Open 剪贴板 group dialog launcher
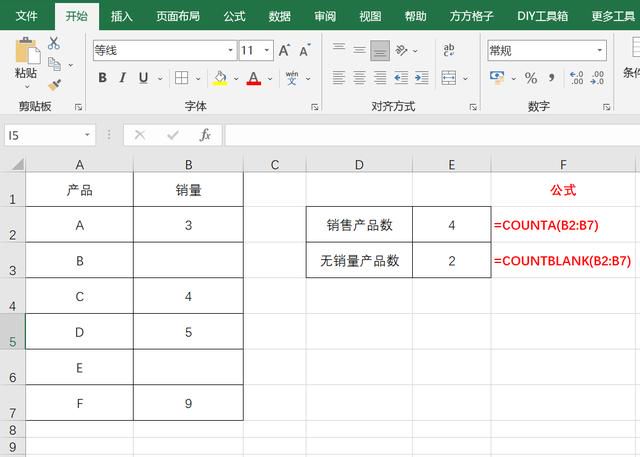The width and height of the screenshot is (640, 457). click(x=78, y=107)
